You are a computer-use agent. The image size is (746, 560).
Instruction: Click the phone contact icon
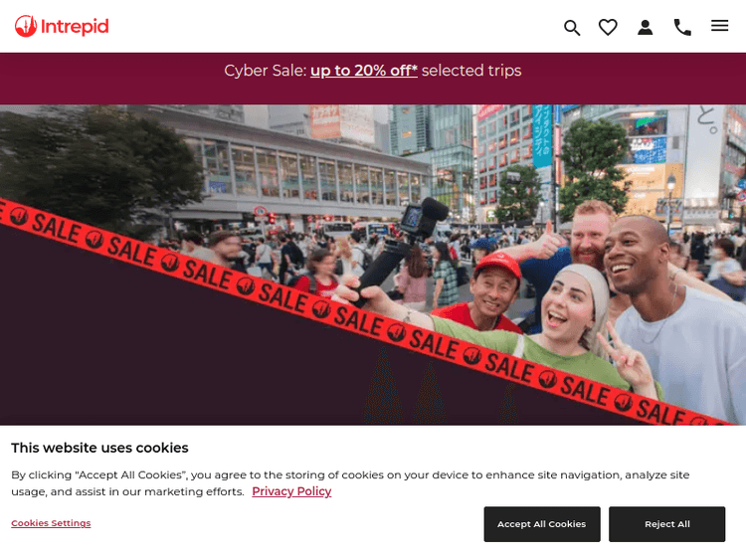(x=682, y=27)
